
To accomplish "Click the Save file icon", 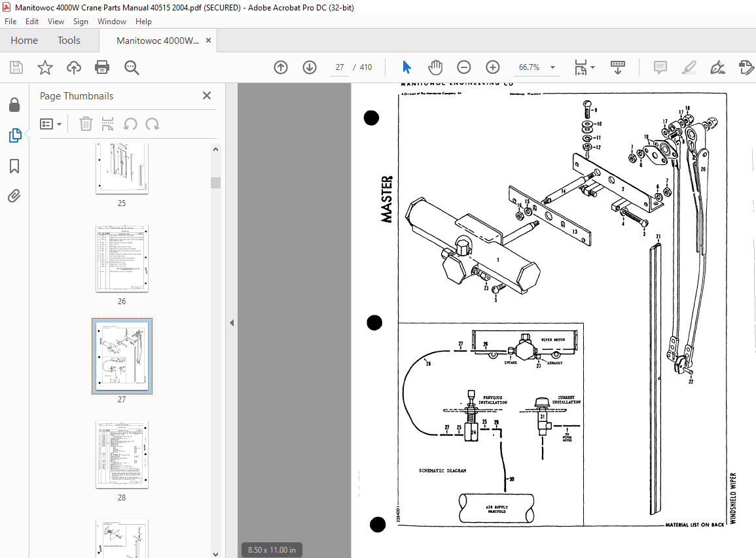I will tap(16, 67).
